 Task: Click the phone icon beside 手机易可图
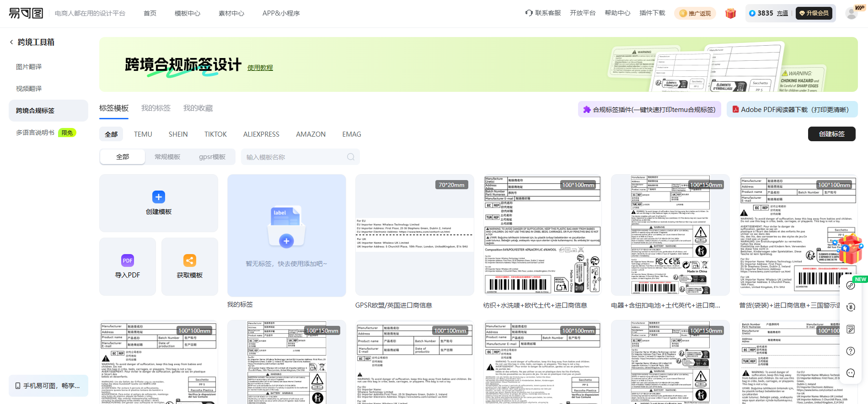click(18, 386)
